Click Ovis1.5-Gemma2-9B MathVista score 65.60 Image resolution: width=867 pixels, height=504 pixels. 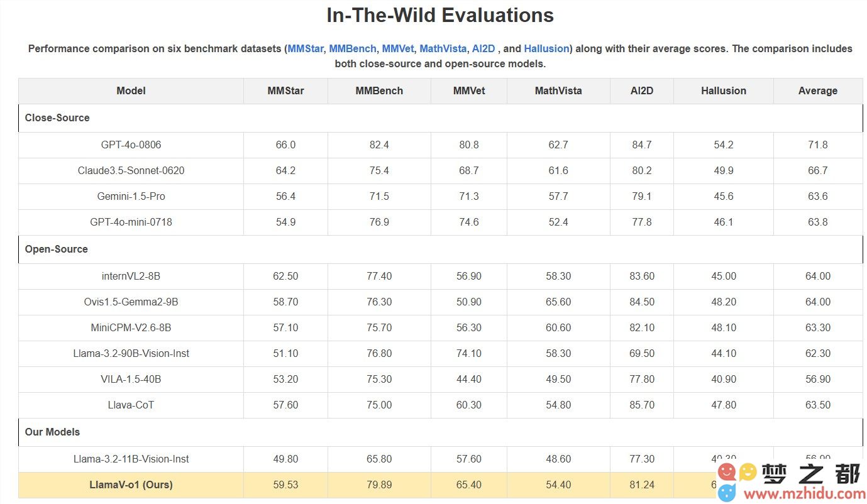click(558, 302)
